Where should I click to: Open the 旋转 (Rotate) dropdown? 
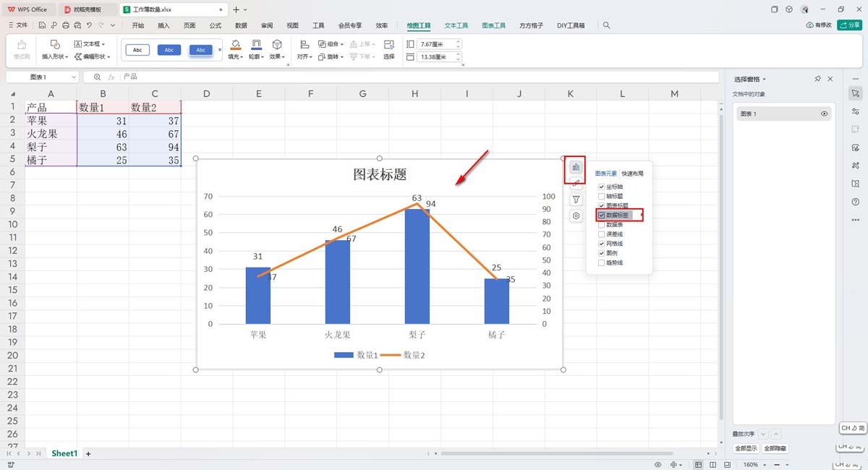[331, 56]
